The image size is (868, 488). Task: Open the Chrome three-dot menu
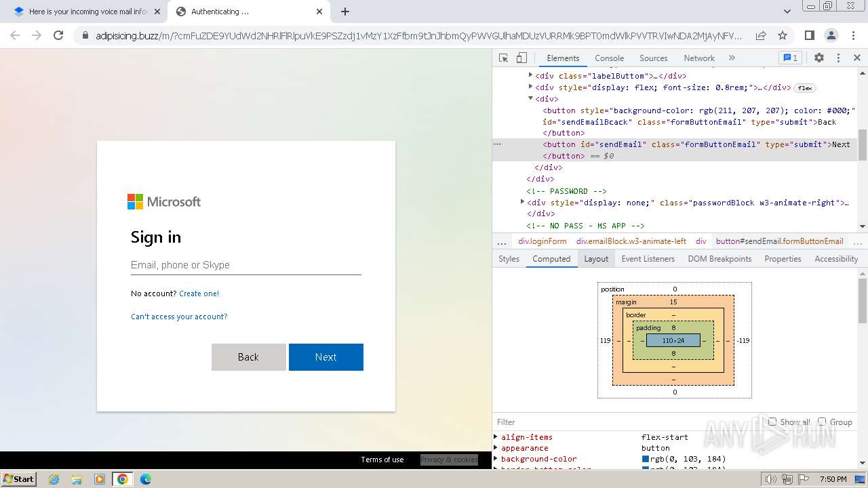tap(852, 35)
